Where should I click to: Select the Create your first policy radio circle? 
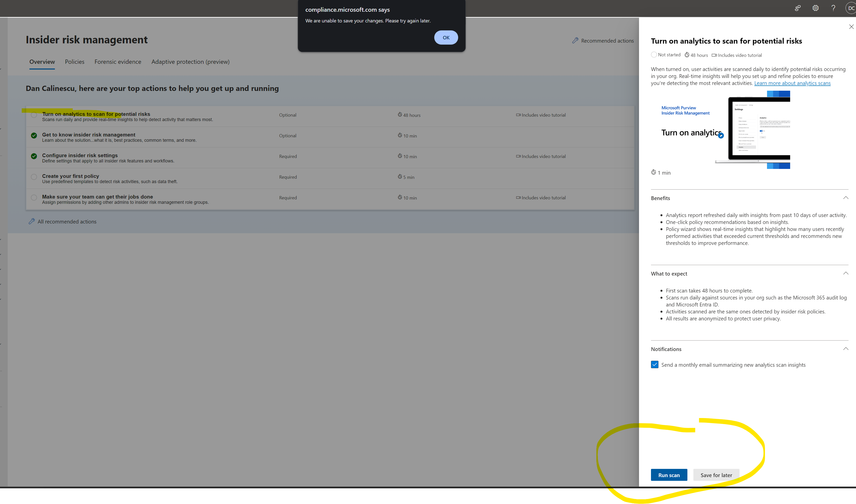click(x=34, y=177)
